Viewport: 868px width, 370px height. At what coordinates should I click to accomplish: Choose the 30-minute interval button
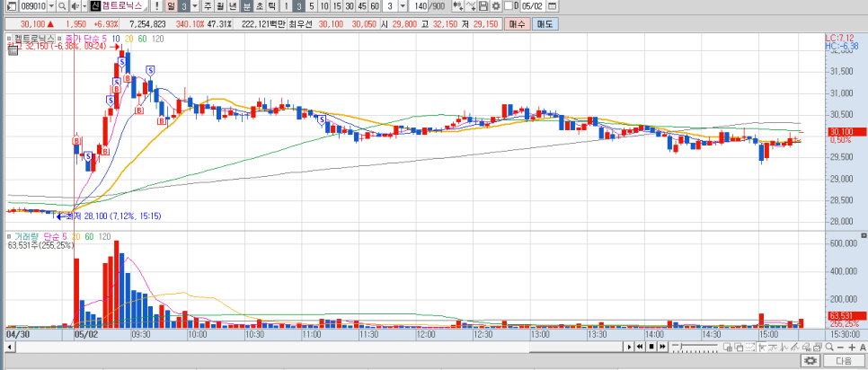[x=350, y=6]
